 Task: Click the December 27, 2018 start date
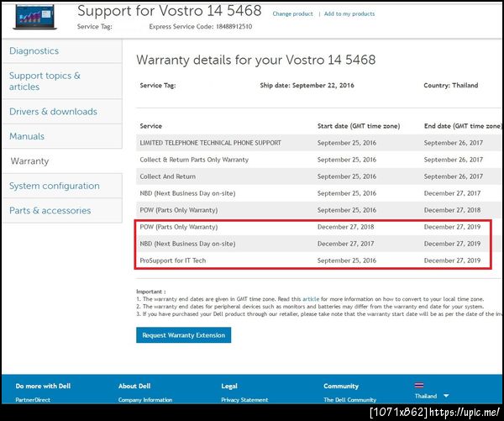(x=346, y=227)
